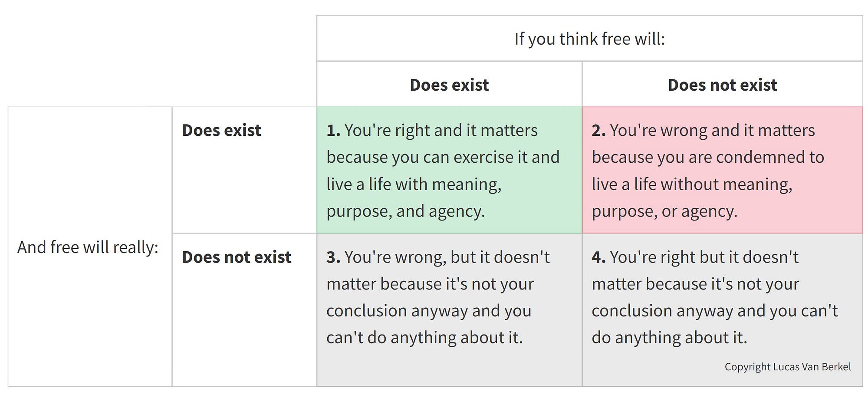868x395 pixels.
Task: Click "do anything about it." in cell 4
Action: [x=669, y=338]
